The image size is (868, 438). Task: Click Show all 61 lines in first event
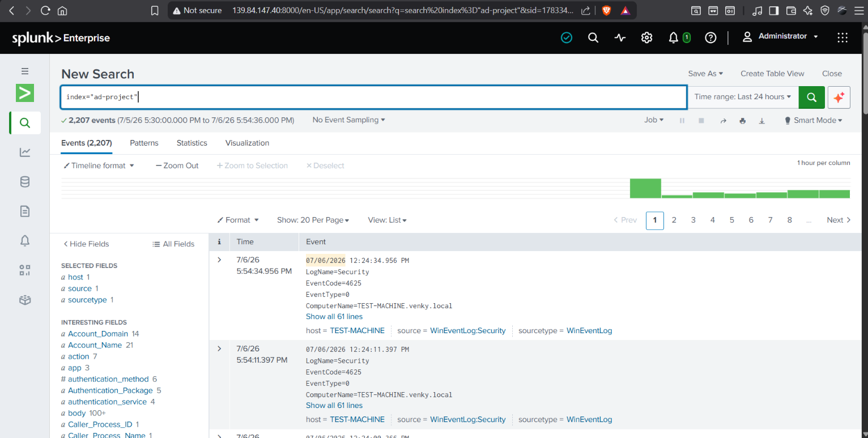[334, 317]
